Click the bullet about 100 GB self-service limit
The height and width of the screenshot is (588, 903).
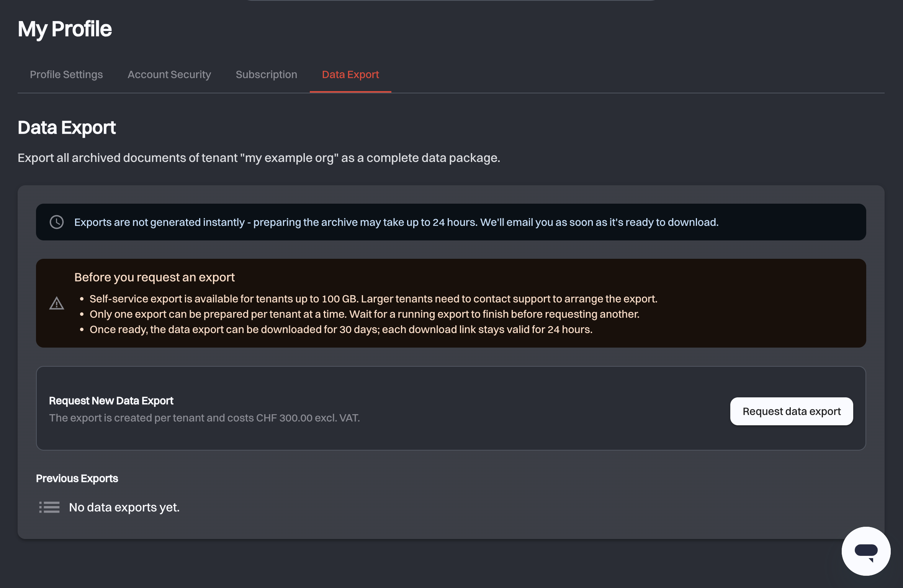[x=373, y=299]
